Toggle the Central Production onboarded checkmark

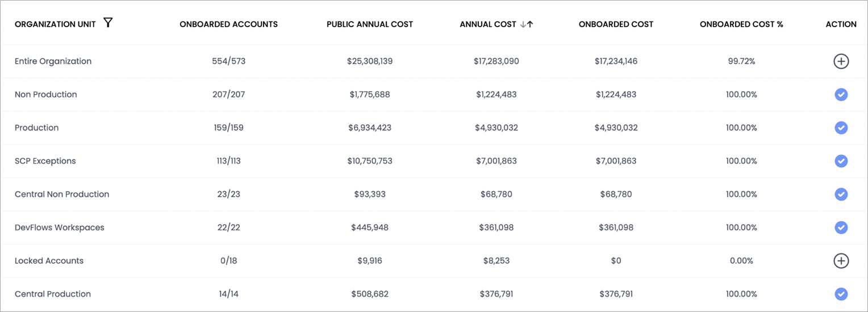coord(841,294)
